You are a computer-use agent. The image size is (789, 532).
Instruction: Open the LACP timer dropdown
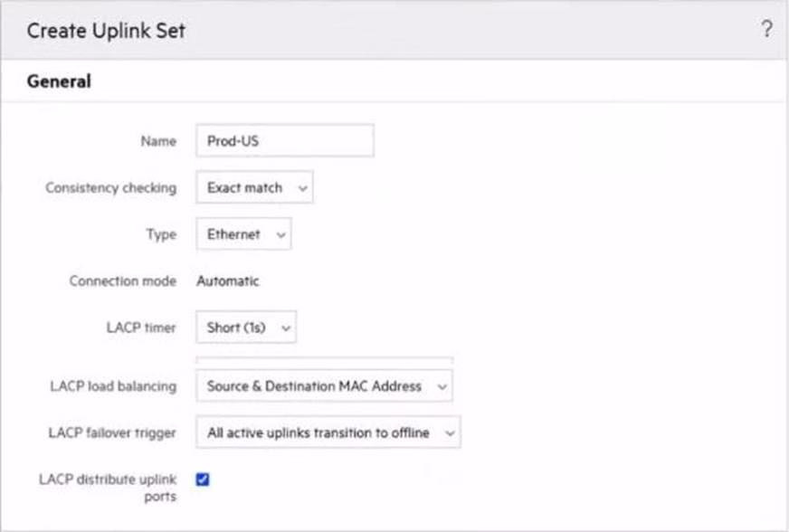(246, 328)
